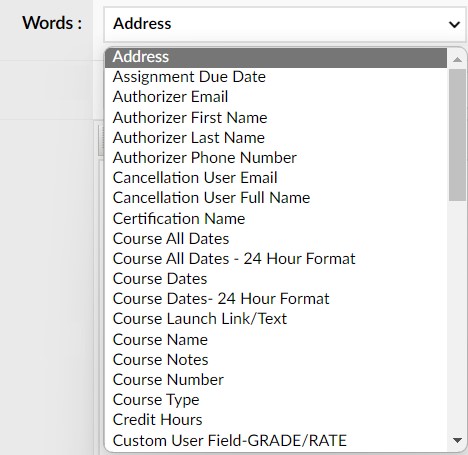Click scrollbar up arrow in list

[x=457, y=59]
